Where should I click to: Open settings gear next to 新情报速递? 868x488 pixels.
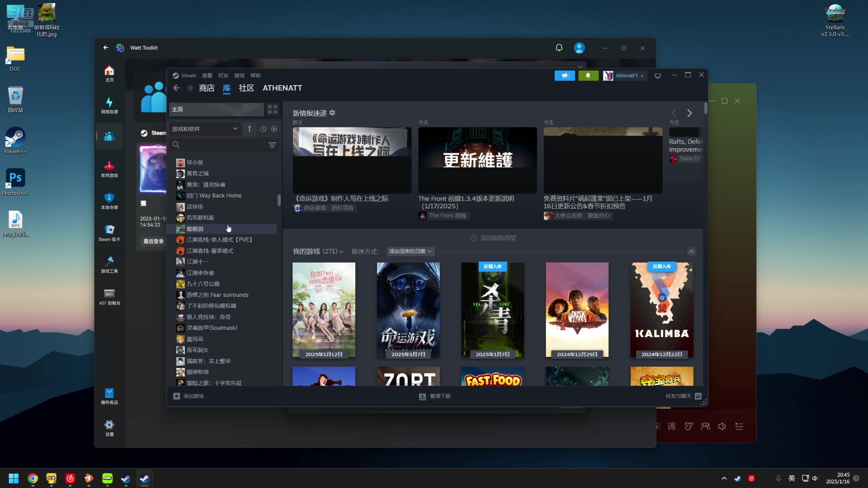coord(332,113)
